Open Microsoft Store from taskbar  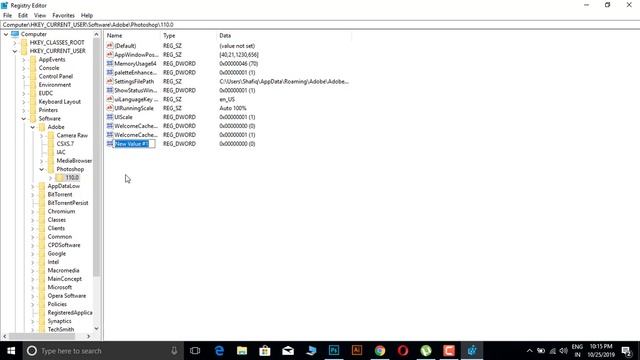265,351
